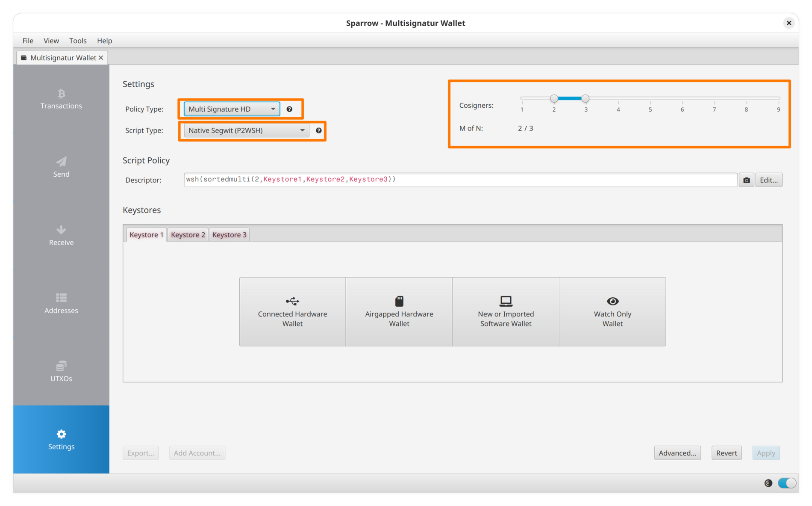
Task: Click the Script Type help icon
Action: pyautogui.click(x=318, y=130)
